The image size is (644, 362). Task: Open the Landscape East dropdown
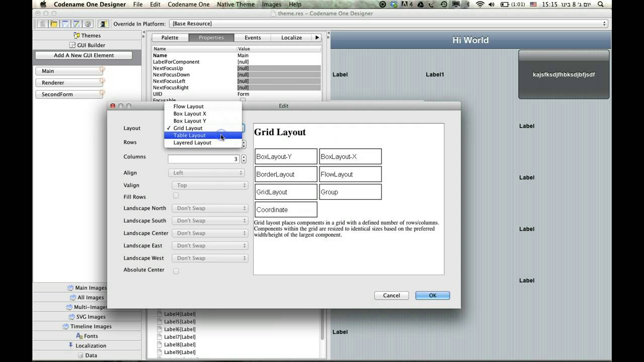(x=210, y=246)
